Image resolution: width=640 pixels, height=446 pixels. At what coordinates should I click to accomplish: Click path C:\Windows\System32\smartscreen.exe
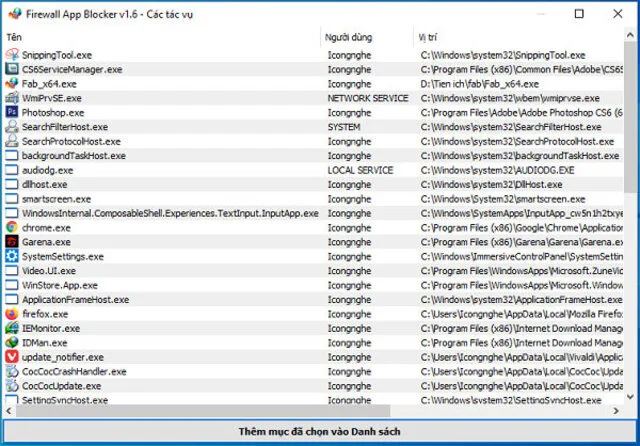click(x=503, y=199)
